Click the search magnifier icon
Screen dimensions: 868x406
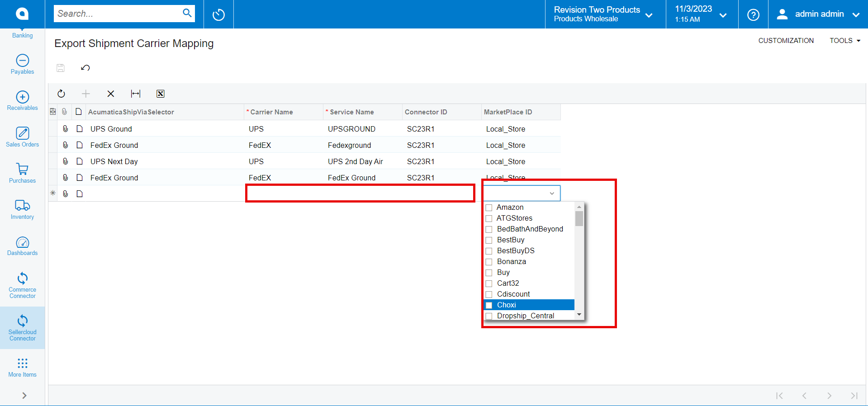(187, 13)
